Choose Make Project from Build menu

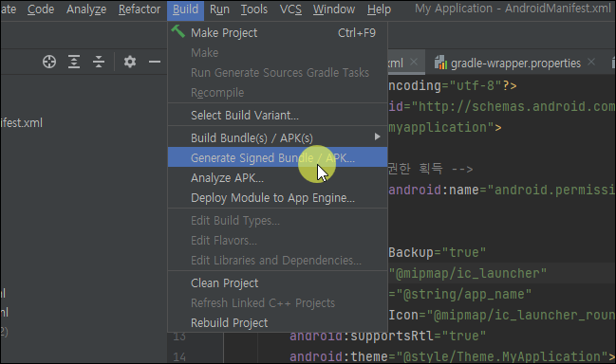[277, 32]
